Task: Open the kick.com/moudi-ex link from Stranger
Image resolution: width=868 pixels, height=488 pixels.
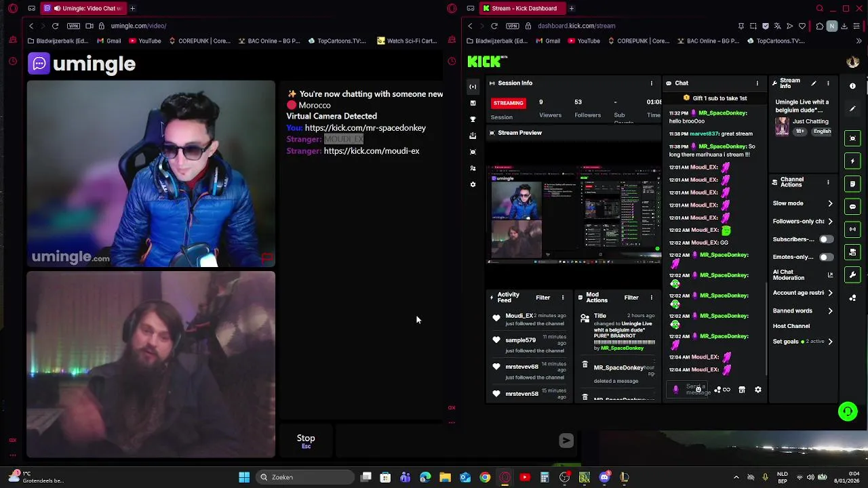Action: coord(372,151)
